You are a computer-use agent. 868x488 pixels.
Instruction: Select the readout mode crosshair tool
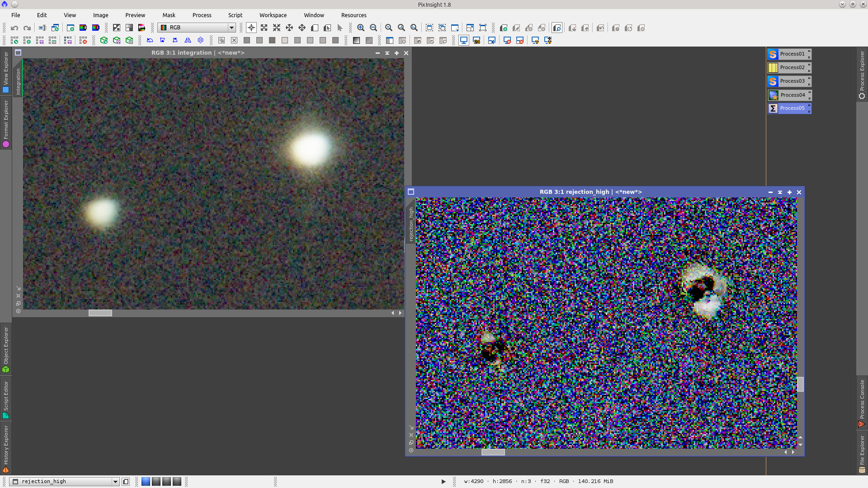pyautogui.click(x=251, y=28)
